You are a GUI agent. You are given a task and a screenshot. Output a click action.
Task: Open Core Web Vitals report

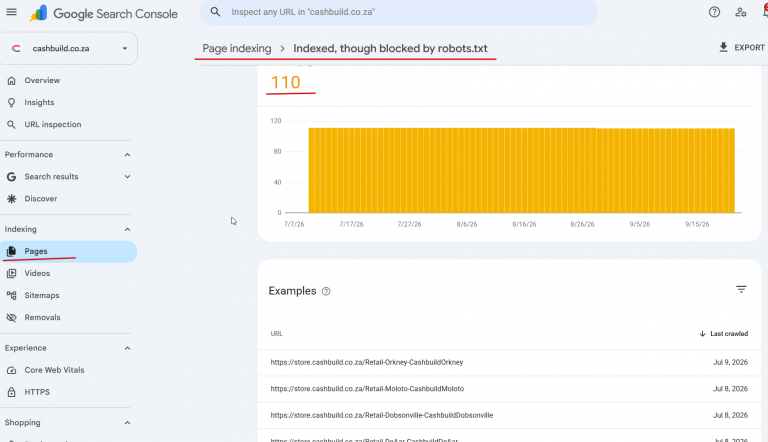[x=54, y=370]
